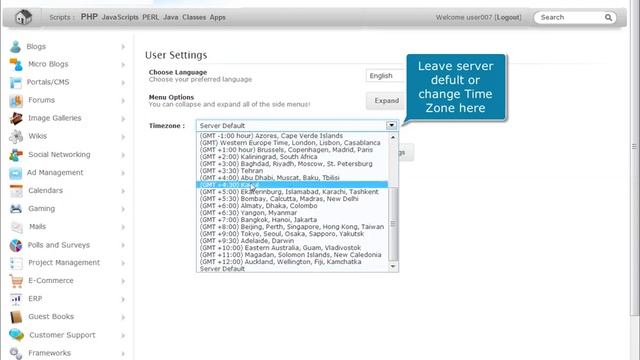Click the Project Management icon

[16, 263]
